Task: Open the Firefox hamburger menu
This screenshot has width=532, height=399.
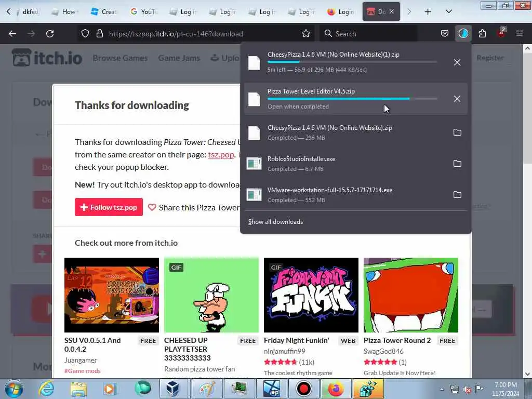Action: 519,34
